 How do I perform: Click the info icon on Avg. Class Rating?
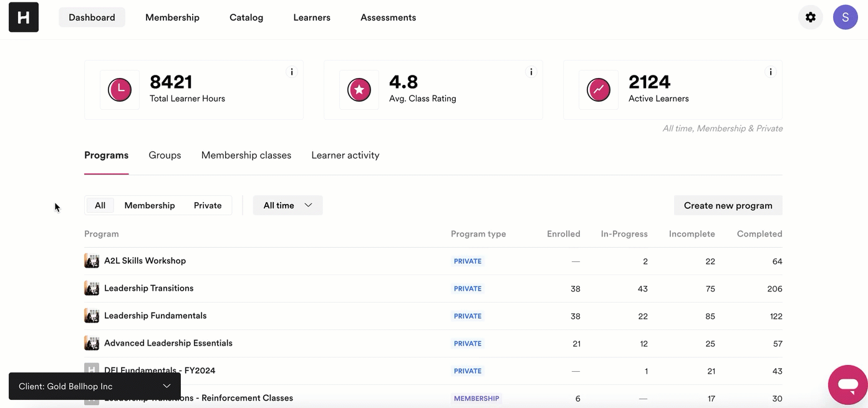[531, 72]
